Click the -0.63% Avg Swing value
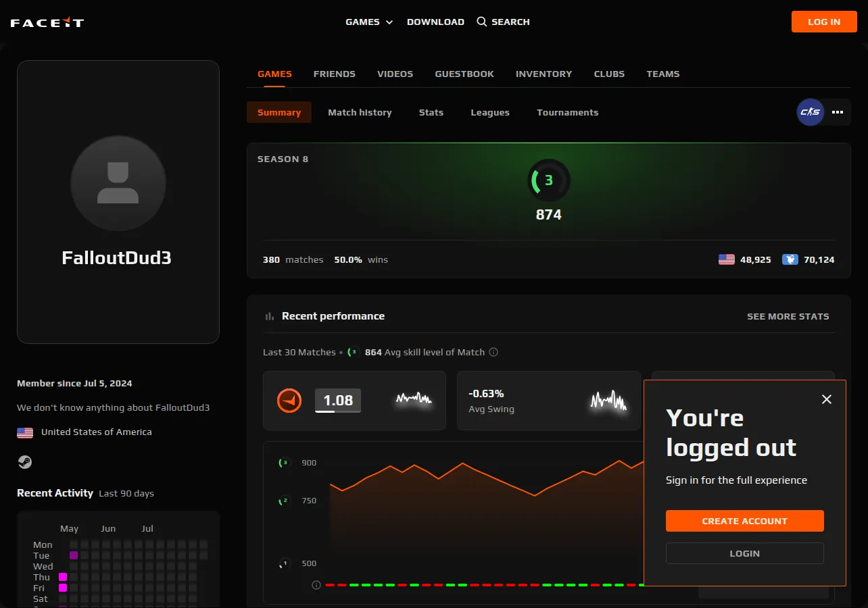This screenshot has height=608, width=868. pyautogui.click(x=486, y=393)
